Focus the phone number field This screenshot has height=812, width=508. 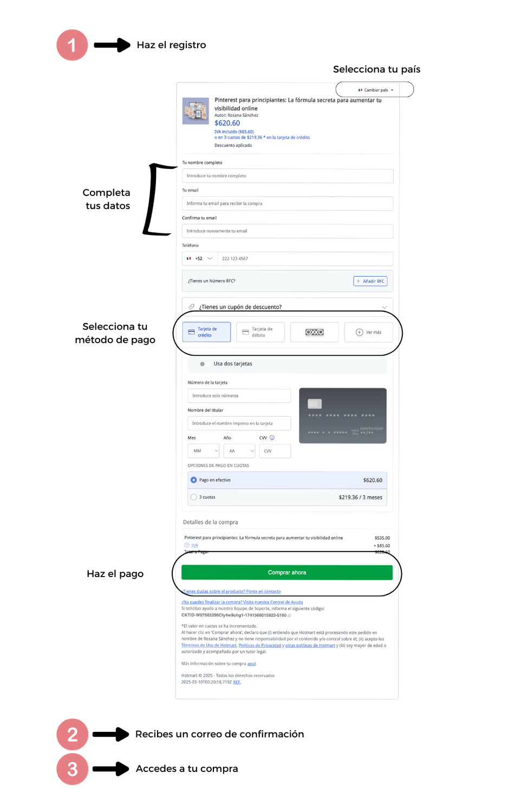click(305, 259)
